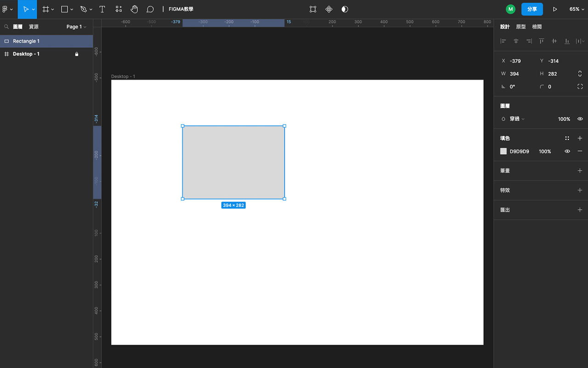
Task: Open the Page 1 dropdown
Action: tap(76, 27)
